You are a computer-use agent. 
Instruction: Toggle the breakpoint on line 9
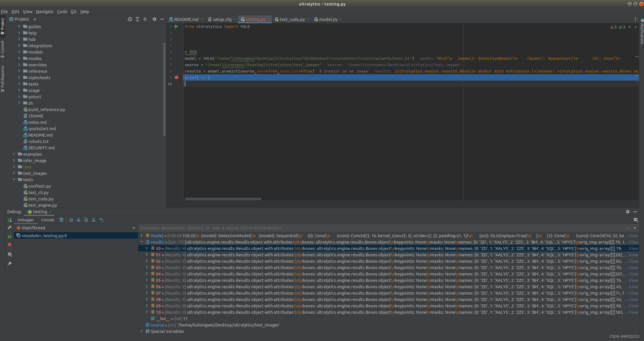click(x=177, y=77)
